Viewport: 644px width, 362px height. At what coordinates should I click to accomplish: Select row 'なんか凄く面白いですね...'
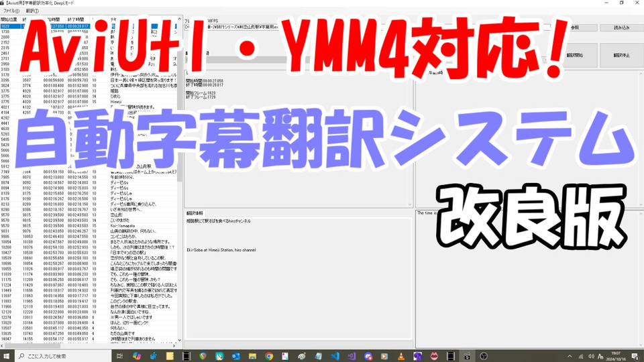tap(89, 312)
